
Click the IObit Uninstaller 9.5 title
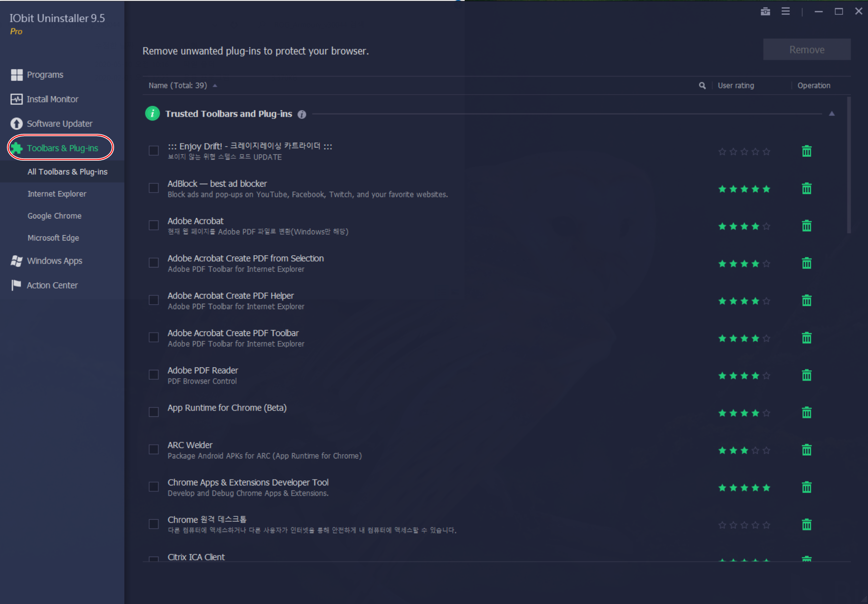(57, 18)
